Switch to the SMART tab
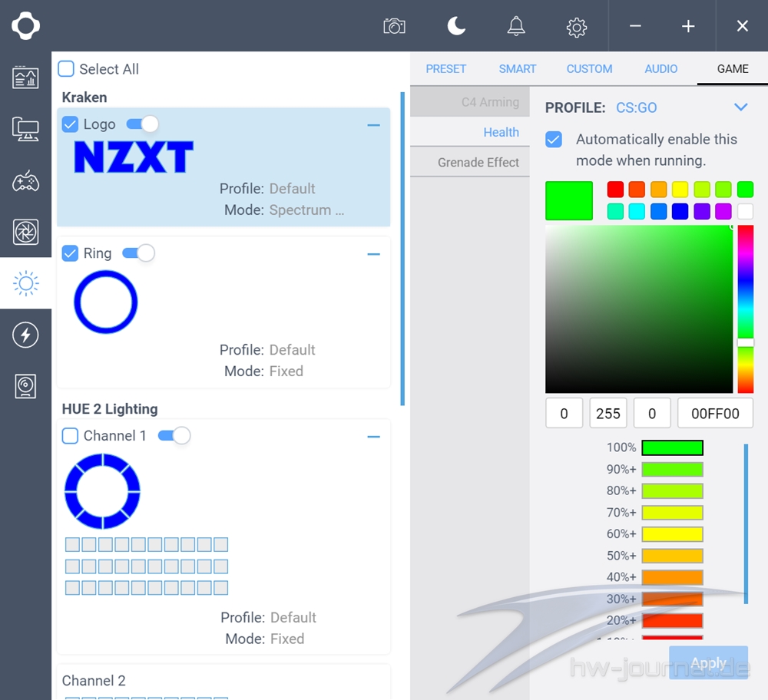Screen dimensions: 768x700 (x=517, y=69)
